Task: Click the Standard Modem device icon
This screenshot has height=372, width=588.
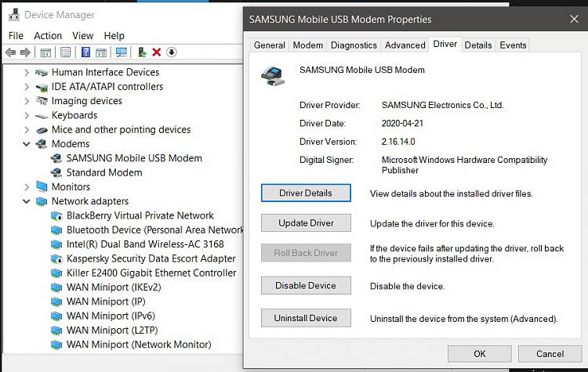Action: pos(56,173)
